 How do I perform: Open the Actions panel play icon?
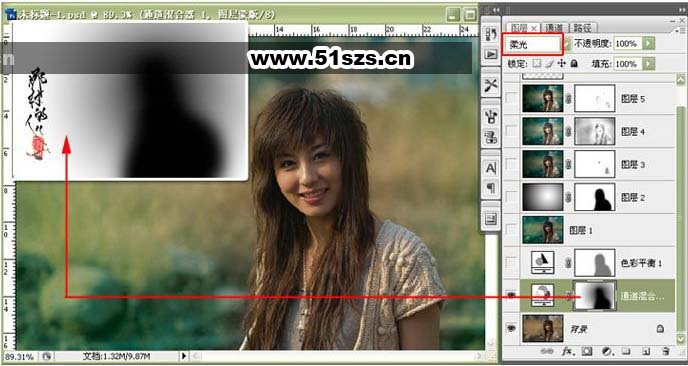[491, 54]
